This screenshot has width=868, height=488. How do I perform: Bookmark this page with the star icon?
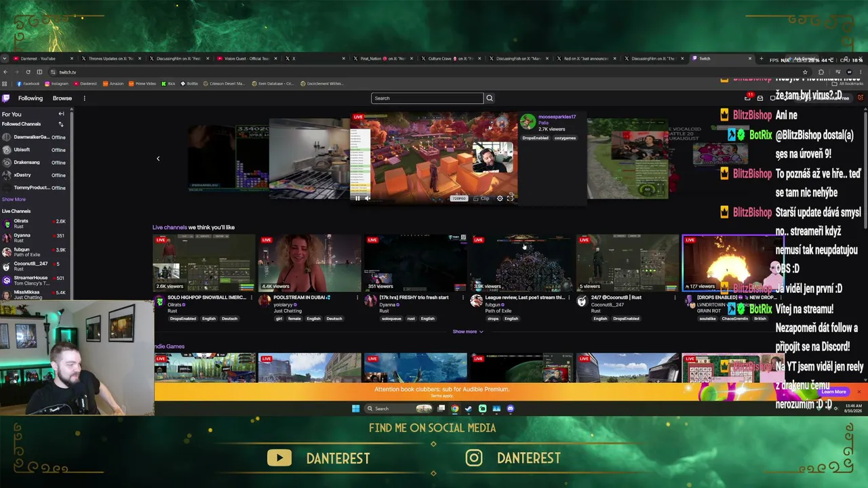(805, 72)
